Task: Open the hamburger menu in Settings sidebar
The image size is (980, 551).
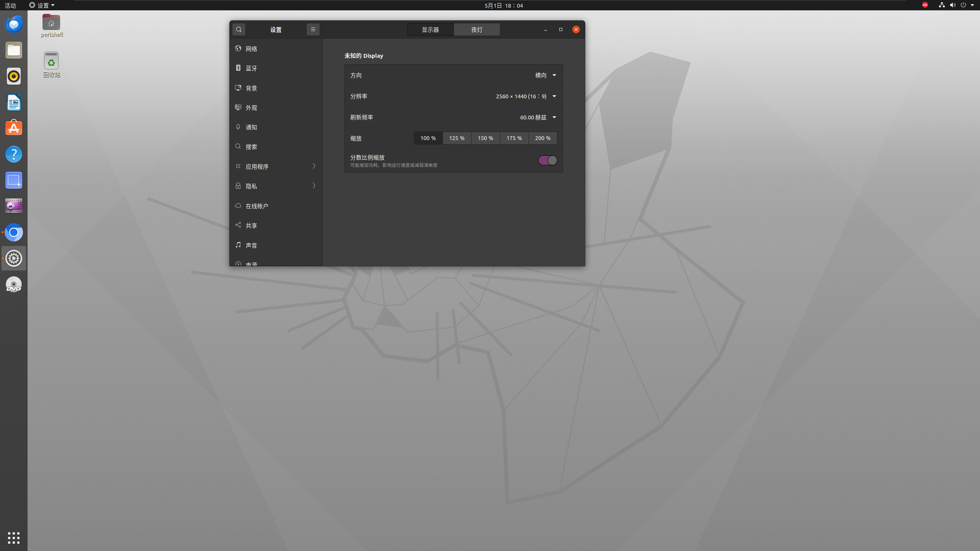Action: coord(313,29)
